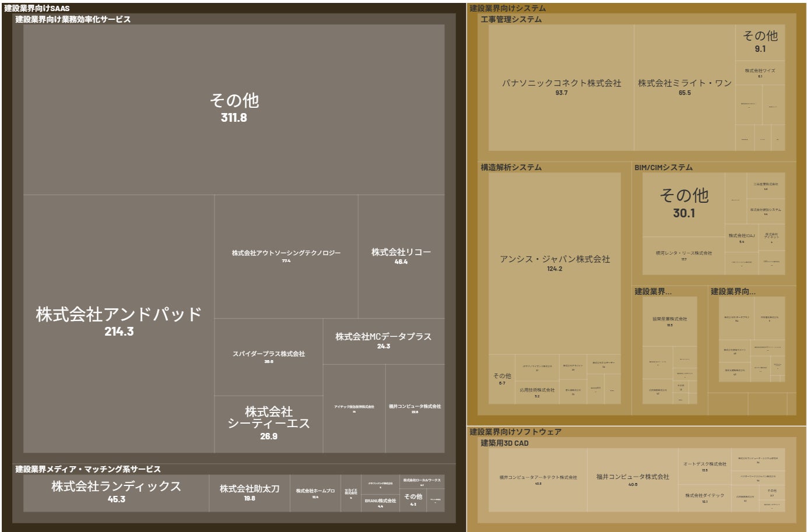Select the 株式会社ミライト・ワン 65.5 cell
807x532 pixels.
[x=685, y=87]
